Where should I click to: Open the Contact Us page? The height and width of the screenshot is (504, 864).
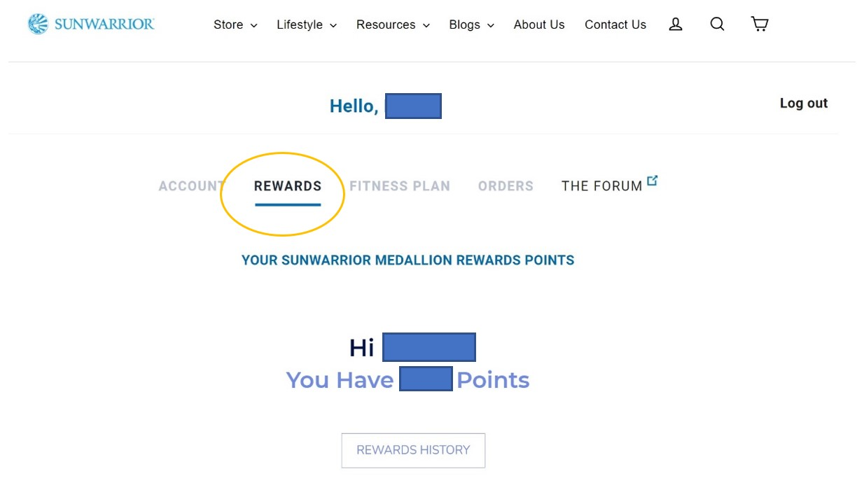coord(615,24)
